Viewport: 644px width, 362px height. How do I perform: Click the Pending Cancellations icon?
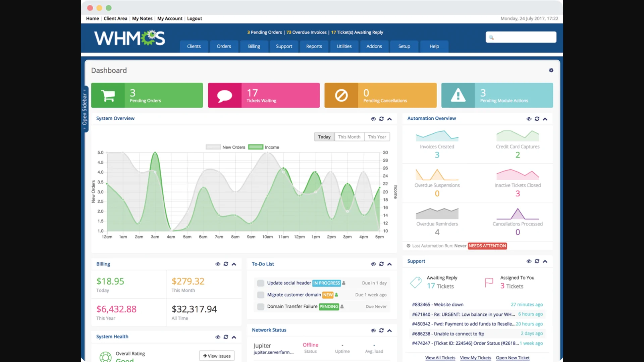click(341, 95)
